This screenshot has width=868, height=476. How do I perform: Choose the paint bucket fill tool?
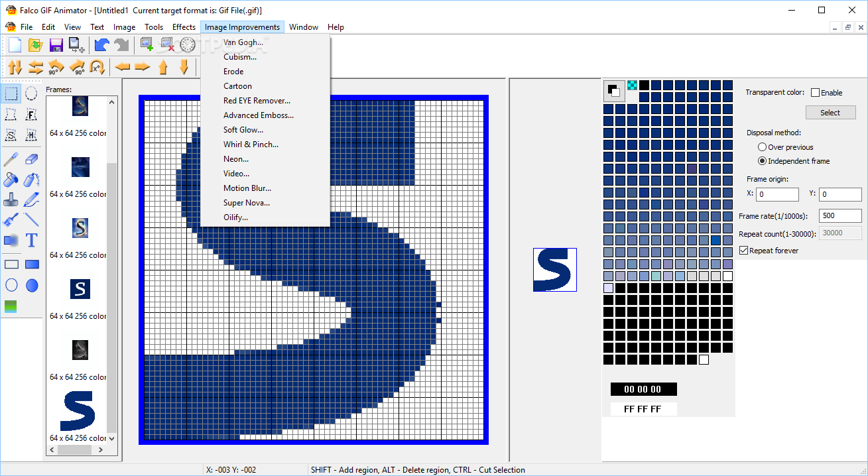pyautogui.click(x=11, y=179)
